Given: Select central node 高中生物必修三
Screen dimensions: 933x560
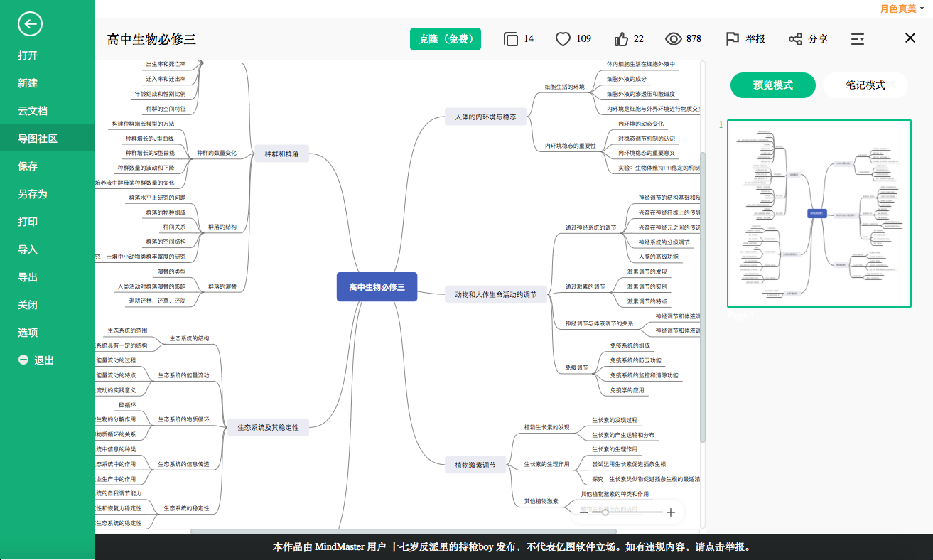Looking at the screenshot, I should point(377,287).
